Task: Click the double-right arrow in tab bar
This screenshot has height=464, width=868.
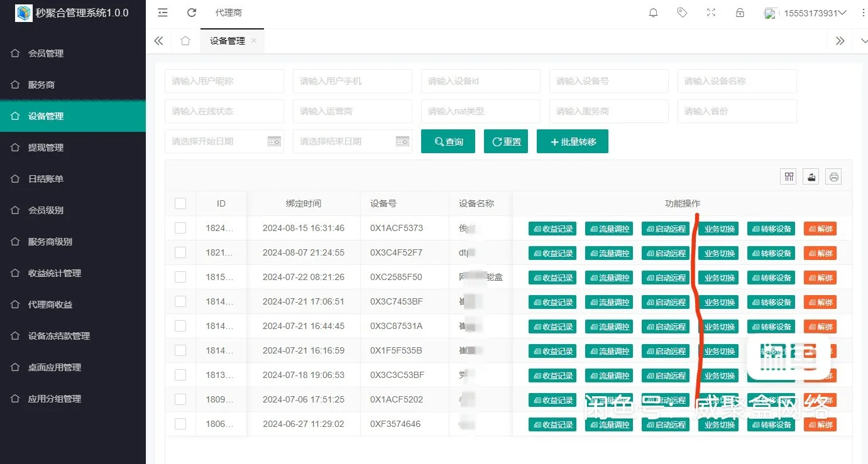Action: pyautogui.click(x=840, y=41)
